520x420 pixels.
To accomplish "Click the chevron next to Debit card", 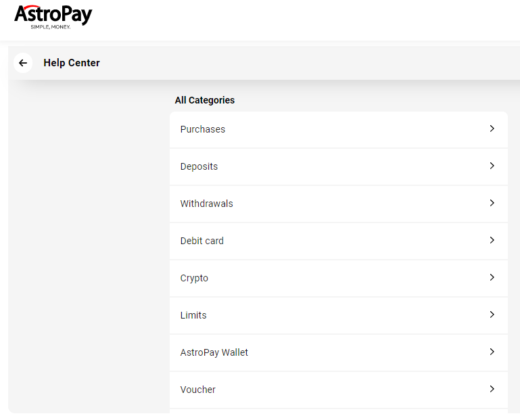I will tap(492, 240).
